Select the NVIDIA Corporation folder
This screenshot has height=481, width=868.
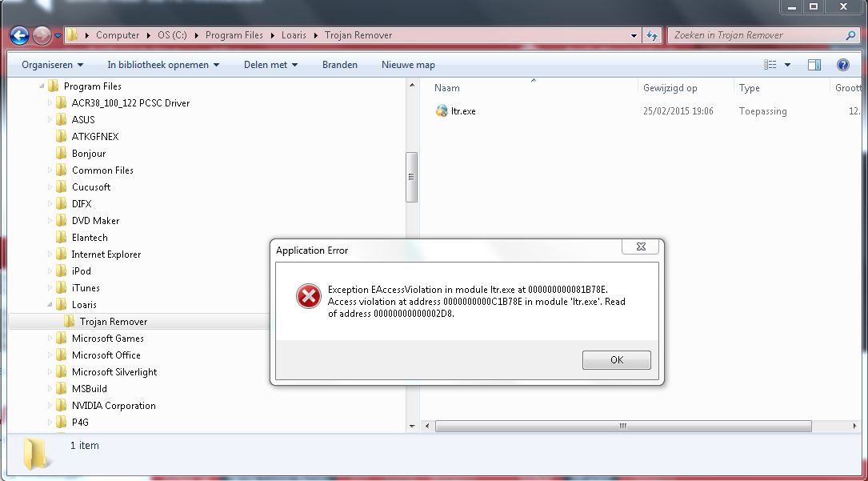(114, 406)
